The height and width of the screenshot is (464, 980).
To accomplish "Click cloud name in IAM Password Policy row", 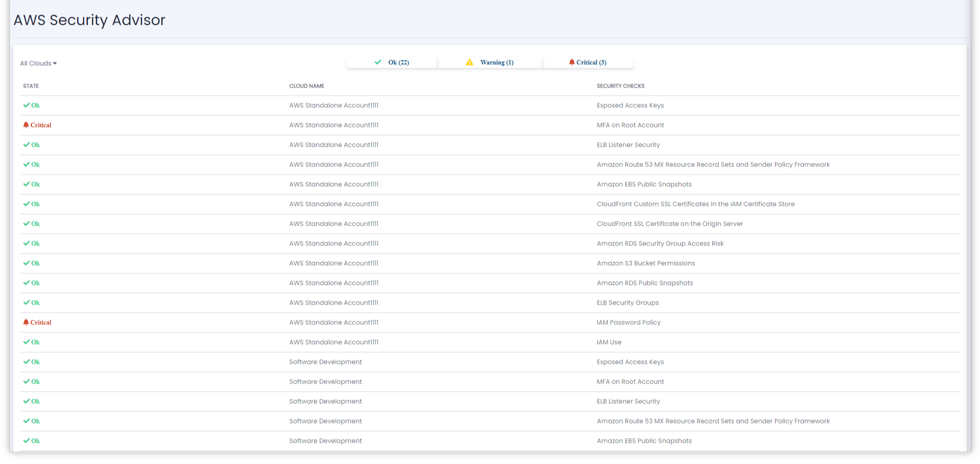I will tap(333, 322).
